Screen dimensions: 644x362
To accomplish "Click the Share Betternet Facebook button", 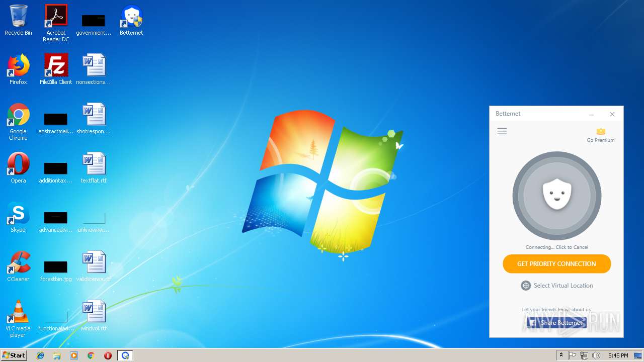I will click(556, 323).
